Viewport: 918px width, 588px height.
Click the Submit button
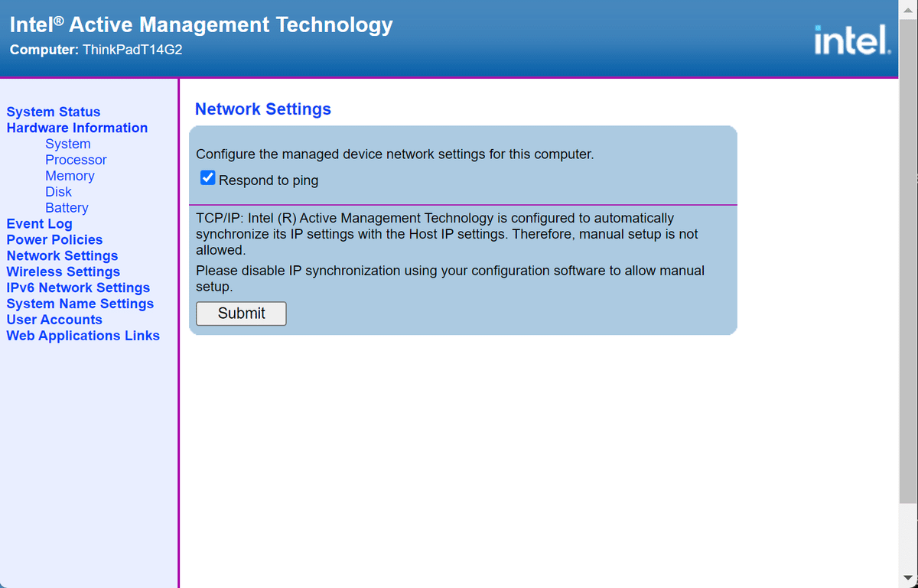pos(241,313)
